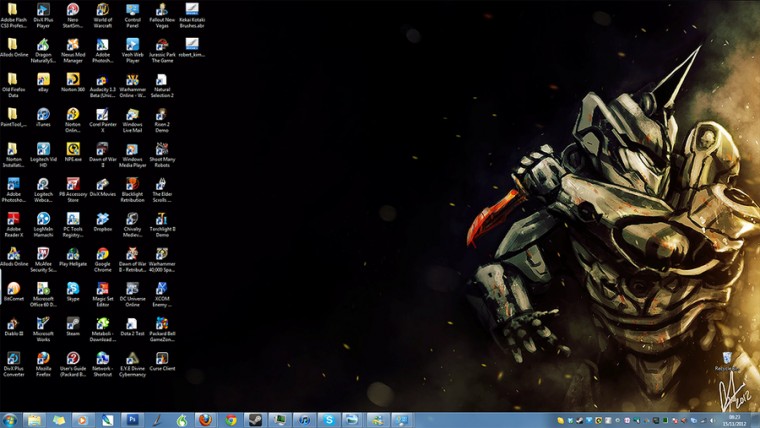Screen dimensions: 760x428
Task: Launch Audacity 1.3 Beta shortcut
Action: pos(103,85)
